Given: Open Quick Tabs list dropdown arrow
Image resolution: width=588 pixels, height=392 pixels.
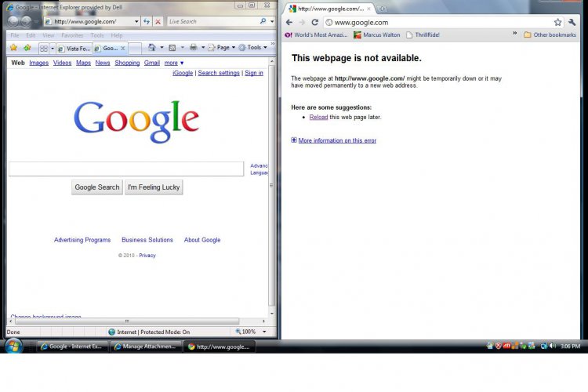Looking at the screenshot, I should click(53, 49).
